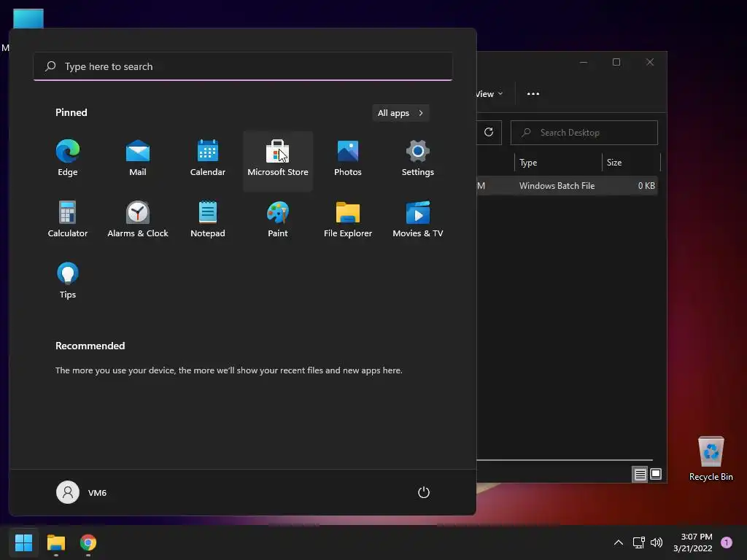Open Edge from pinned apps
Image resolution: width=747 pixels, height=560 pixels.
pyautogui.click(x=68, y=158)
